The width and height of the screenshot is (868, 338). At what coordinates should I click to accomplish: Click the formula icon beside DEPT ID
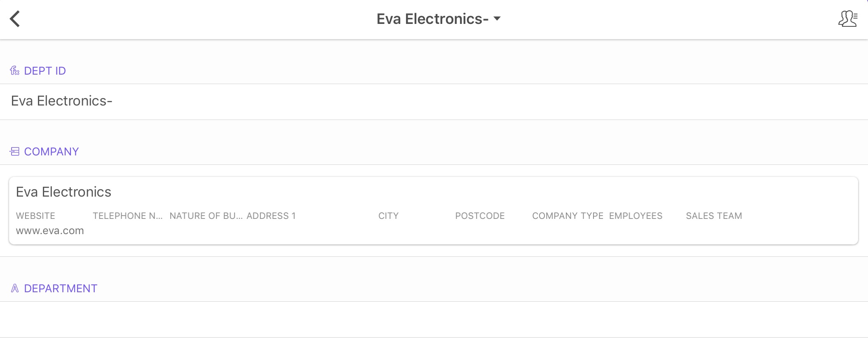[15, 71]
